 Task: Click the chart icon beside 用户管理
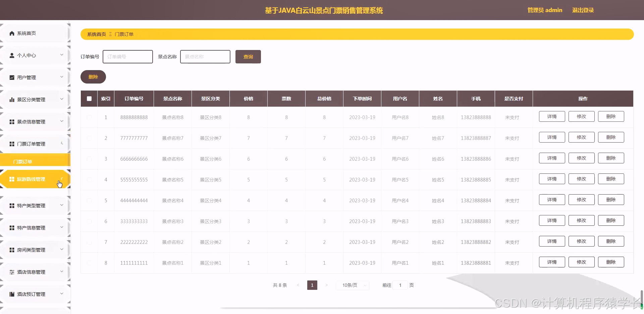12,77
